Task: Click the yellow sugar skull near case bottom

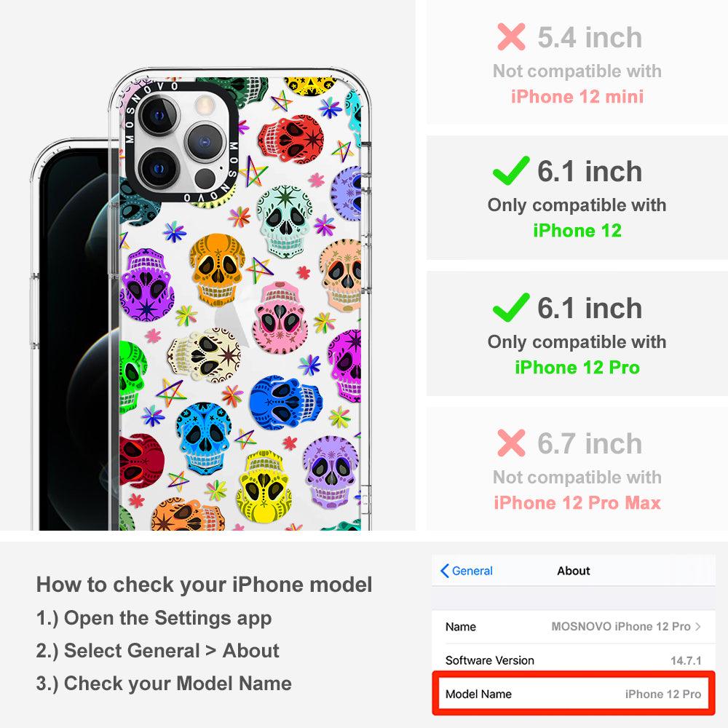Action: 264,486
